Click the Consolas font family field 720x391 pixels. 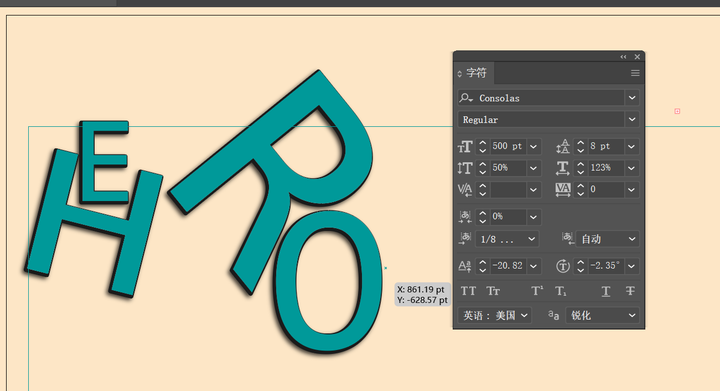[x=541, y=98]
